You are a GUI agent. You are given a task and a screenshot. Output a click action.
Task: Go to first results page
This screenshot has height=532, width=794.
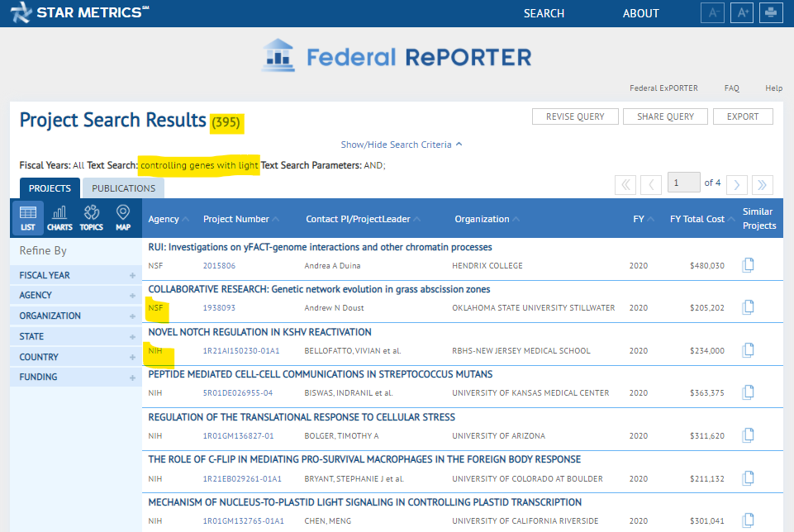(625, 184)
